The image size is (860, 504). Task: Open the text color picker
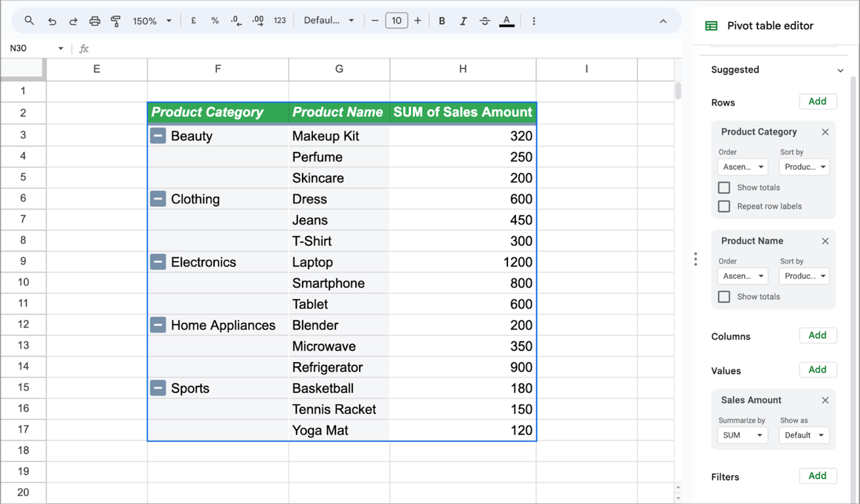(x=507, y=21)
